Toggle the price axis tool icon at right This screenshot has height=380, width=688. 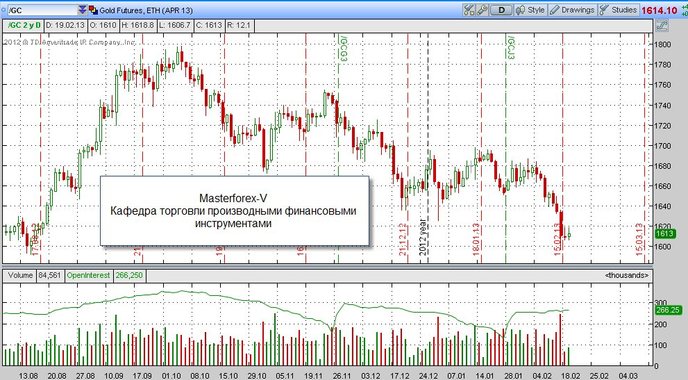click(662, 25)
